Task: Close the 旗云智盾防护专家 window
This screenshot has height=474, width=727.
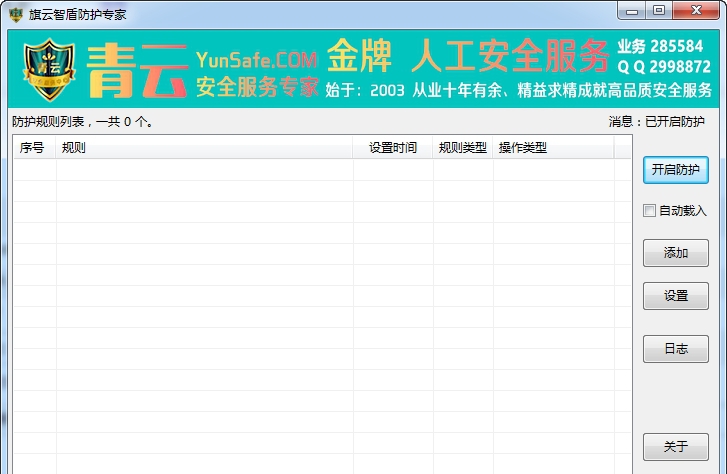Action: pyautogui.click(x=696, y=11)
